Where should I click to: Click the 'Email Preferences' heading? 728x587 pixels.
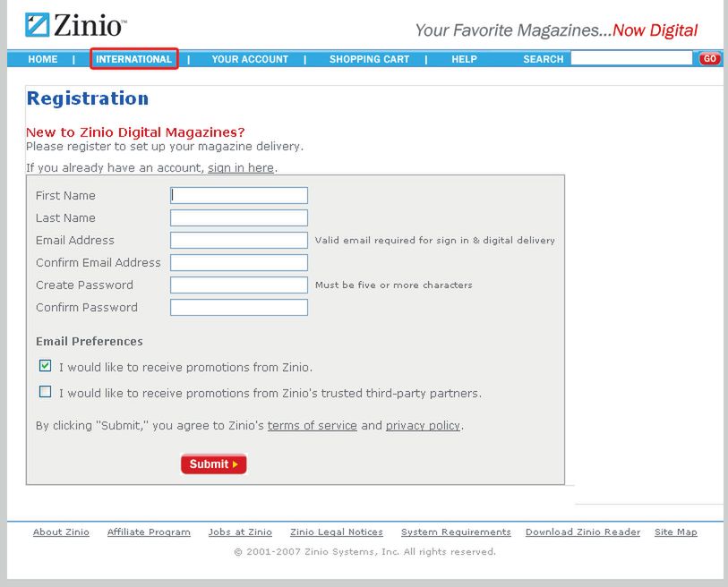[x=90, y=342]
